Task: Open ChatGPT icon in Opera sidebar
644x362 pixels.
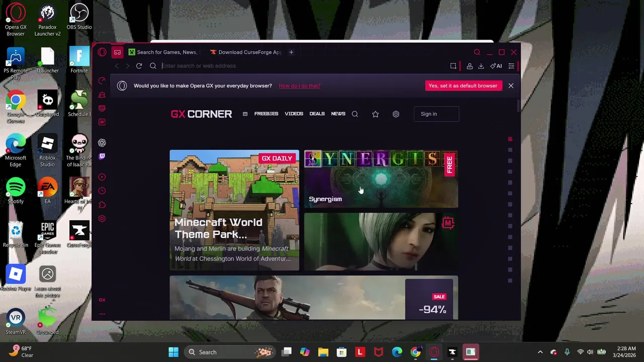Action: pyautogui.click(x=102, y=143)
